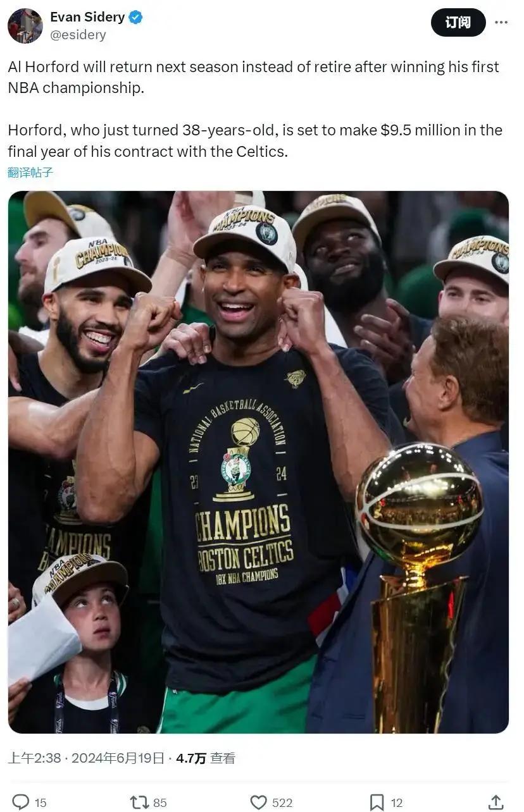Open the share icon menu

(497, 801)
